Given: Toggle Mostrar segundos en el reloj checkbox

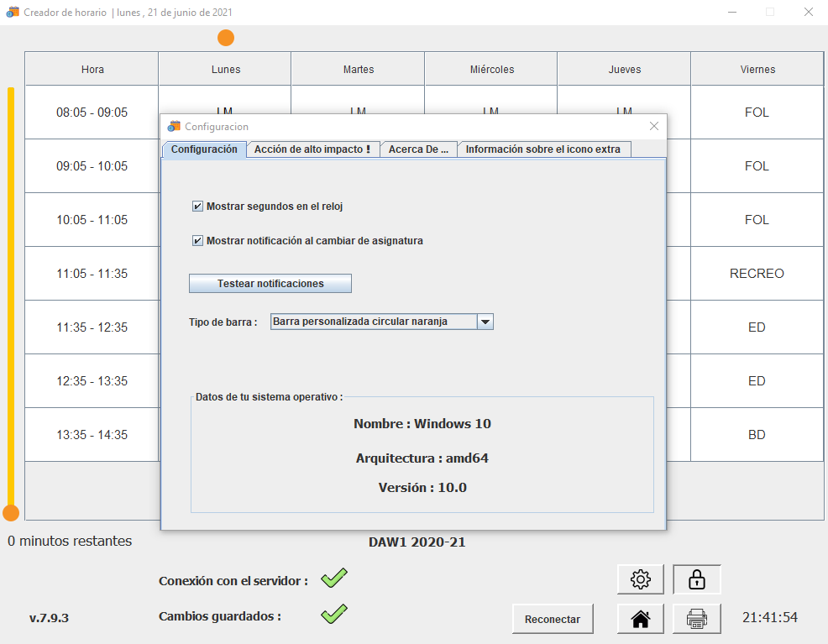Looking at the screenshot, I should 197,207.
